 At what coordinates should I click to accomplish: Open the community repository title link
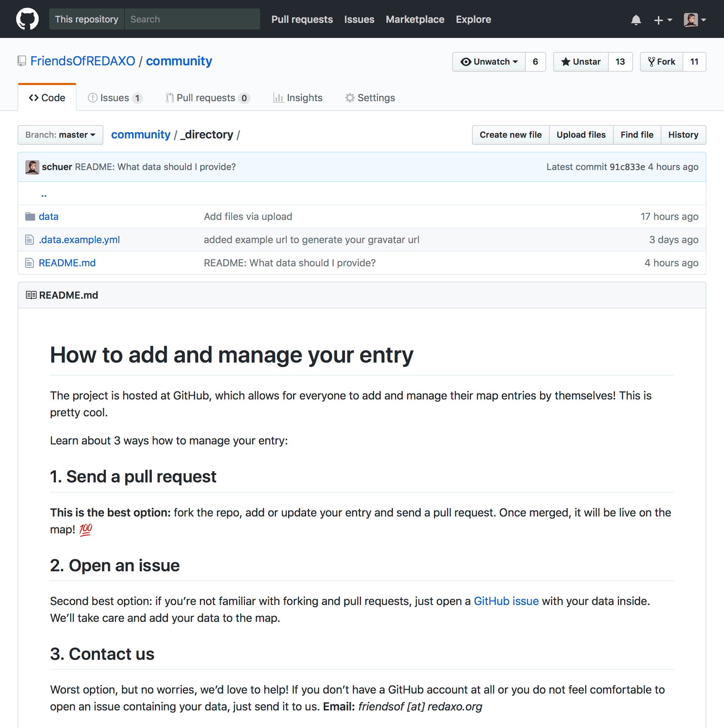pos(179,61)
